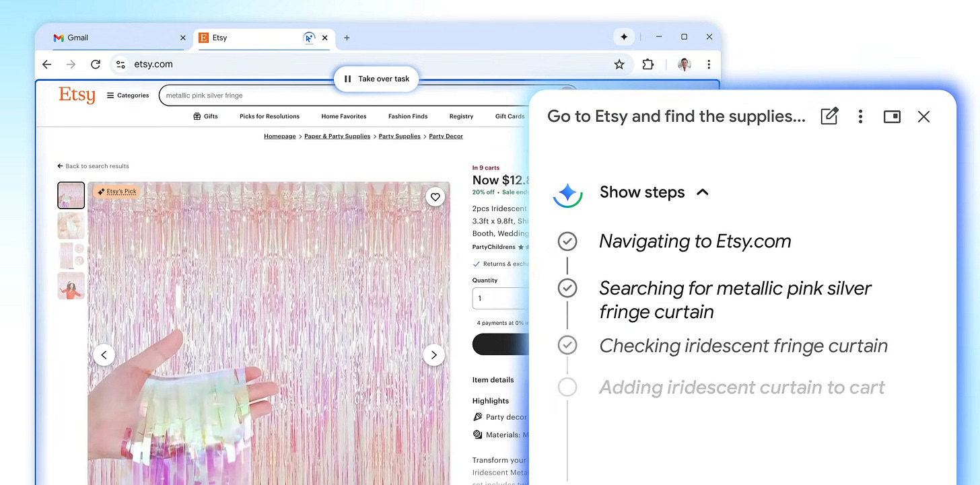
Task: Select second product thumbnail
Action: pyautogui.click(x=71, y=225)
